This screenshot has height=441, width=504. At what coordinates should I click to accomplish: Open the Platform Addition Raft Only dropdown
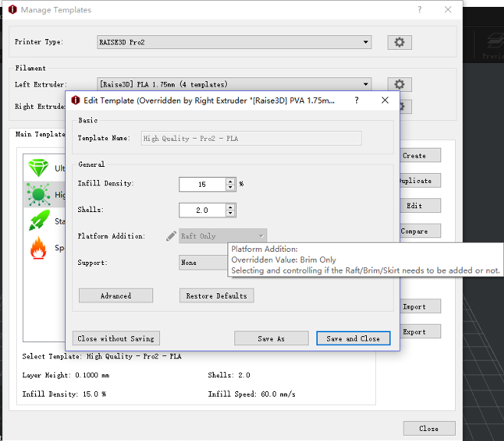click(223, 236)
